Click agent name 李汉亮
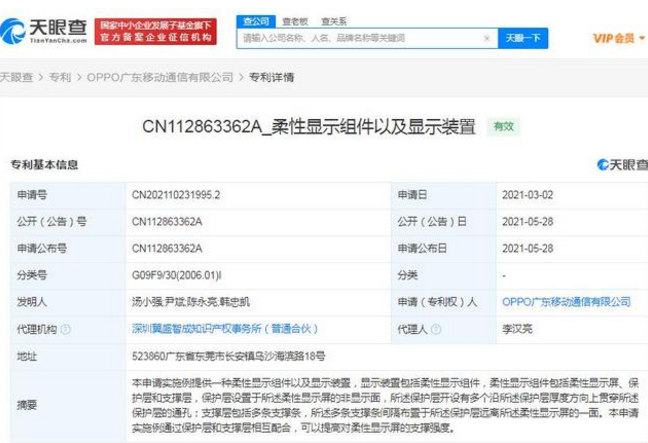The width and height of the screenshot is (648, 443). [x=517, y=329]
